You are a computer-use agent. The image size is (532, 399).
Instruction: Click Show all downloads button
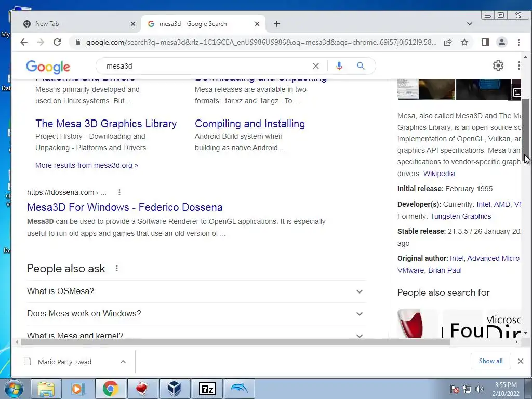[490, 361]
